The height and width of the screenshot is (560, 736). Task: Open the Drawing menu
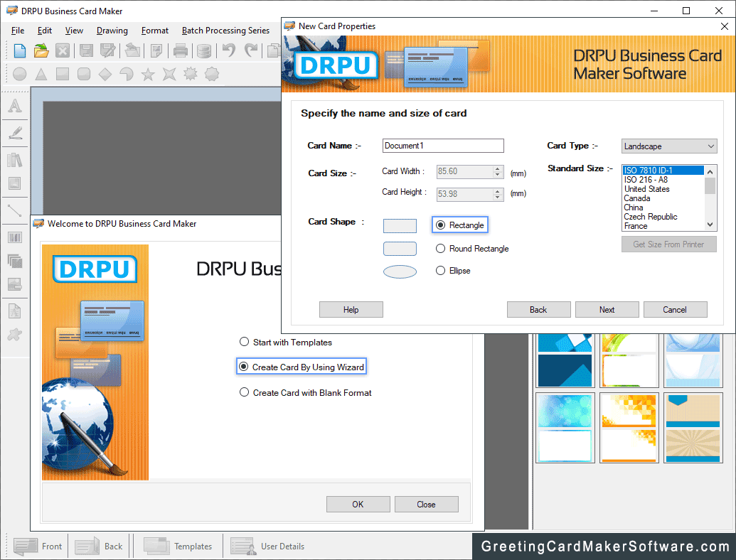click(x=112, y=31)
